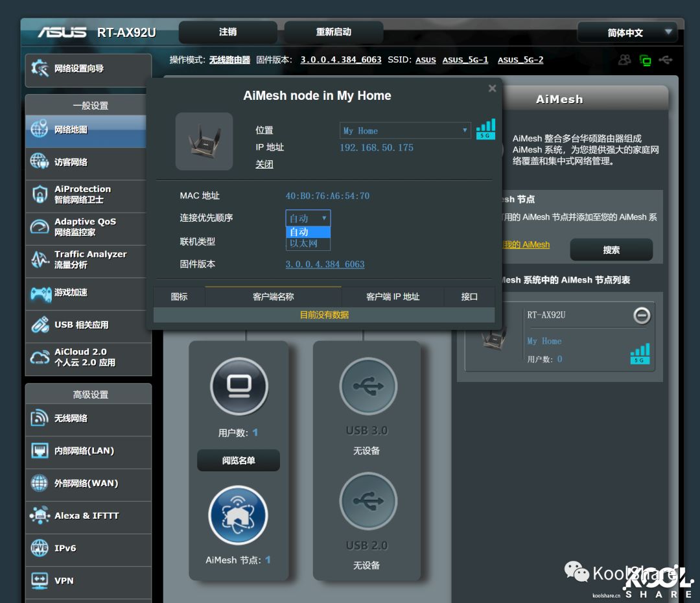The height and width of the screenshot is (603, 700).
Task: Open the 位置 My Home location dropdown
Action: click(405, 130)
